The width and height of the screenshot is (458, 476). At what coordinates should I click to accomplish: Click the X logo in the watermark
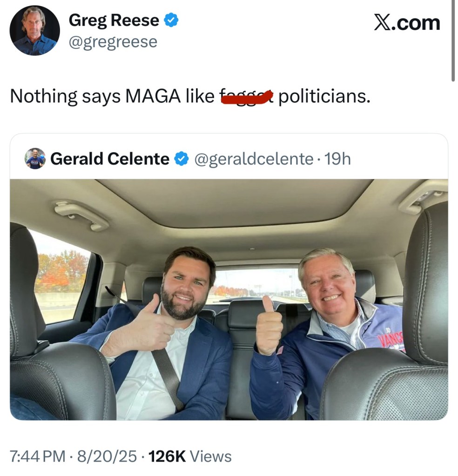point(382,22)
